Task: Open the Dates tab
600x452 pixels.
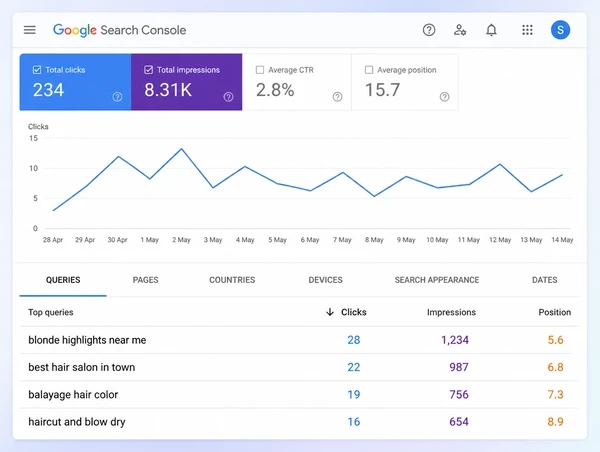Action: [545, 280]
